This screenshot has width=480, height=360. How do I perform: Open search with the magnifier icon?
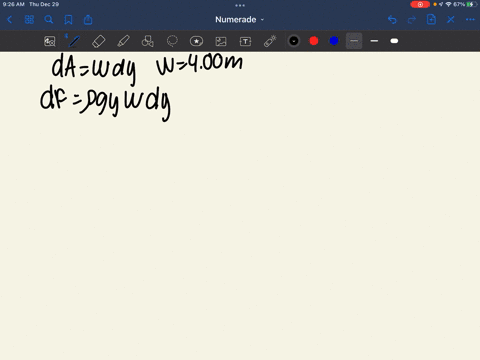49,20
